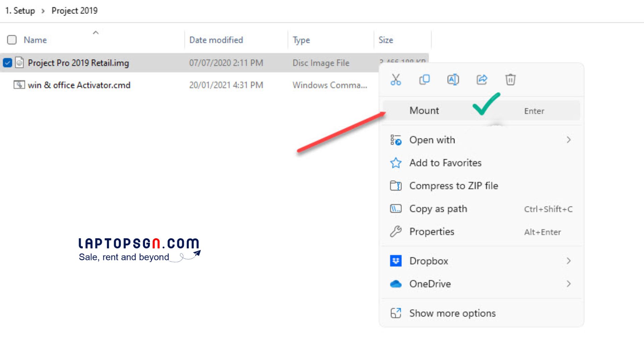Click the Share icon in context menu
The image size is (644, 362).
pos(482,80)
